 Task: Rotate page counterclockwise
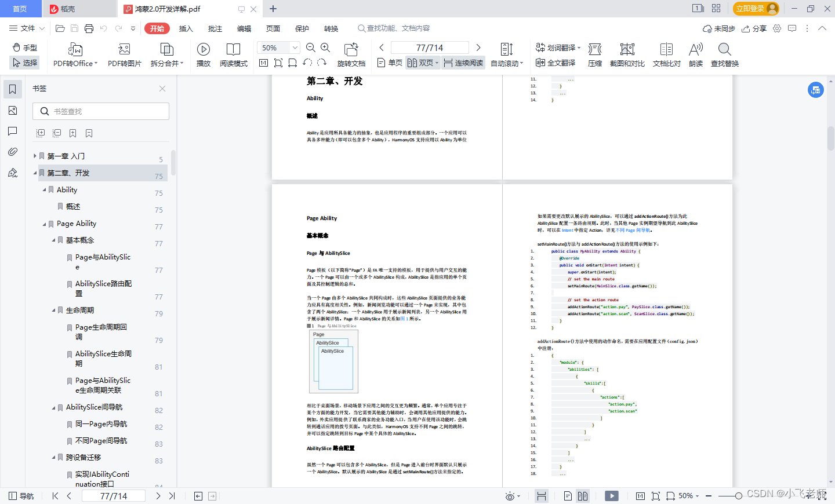(307, 63)
